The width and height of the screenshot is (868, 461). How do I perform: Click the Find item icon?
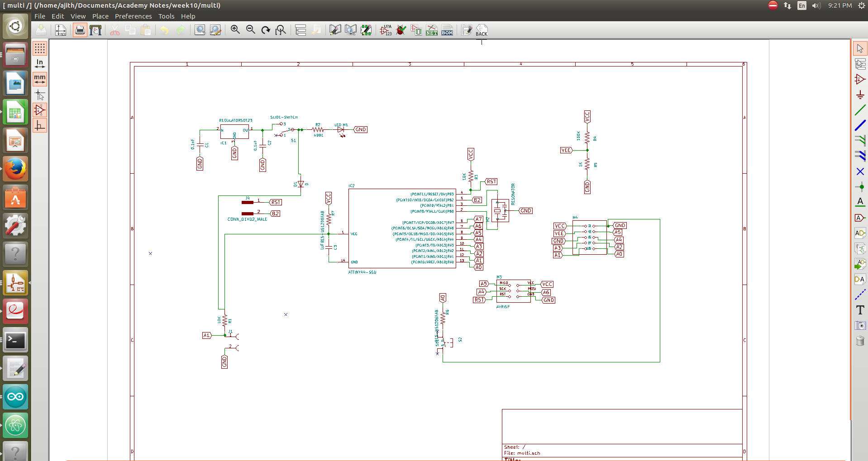200,30
